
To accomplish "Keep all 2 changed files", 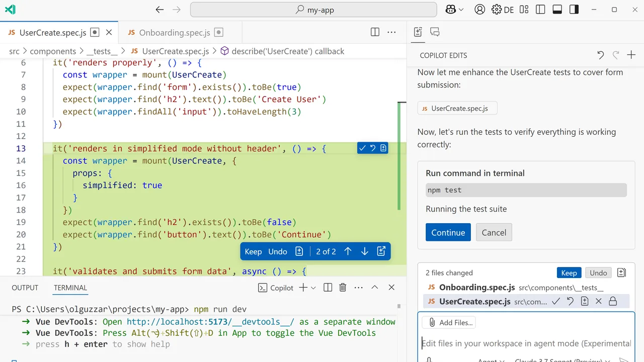I will pos(569,273).
